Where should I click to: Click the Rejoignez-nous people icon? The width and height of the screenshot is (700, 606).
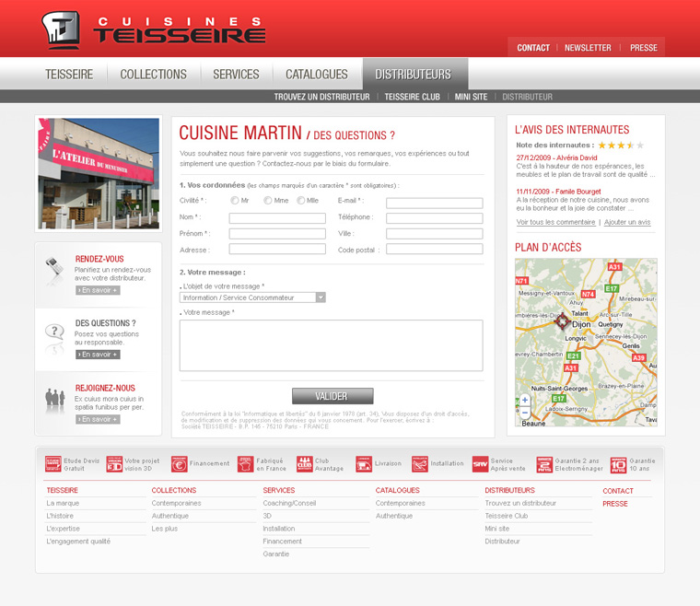55,398
